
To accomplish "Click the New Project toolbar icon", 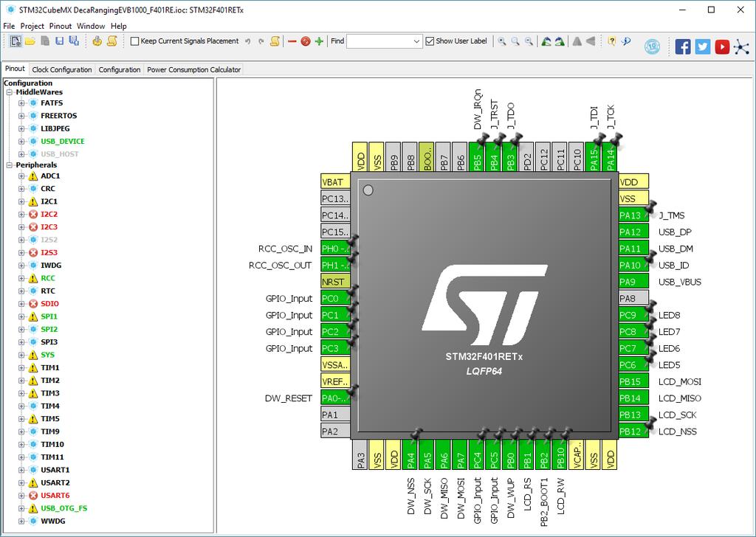I will pos(16,41).
